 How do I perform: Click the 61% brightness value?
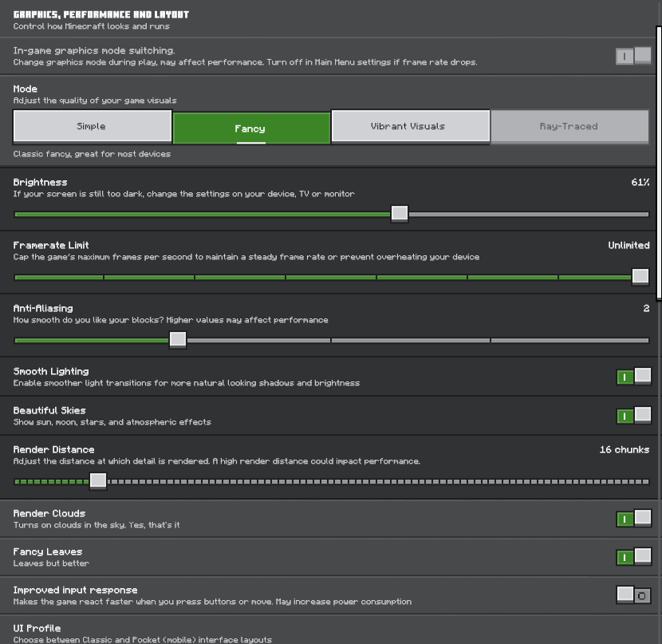pyautogui.click(x=640, y=183)
